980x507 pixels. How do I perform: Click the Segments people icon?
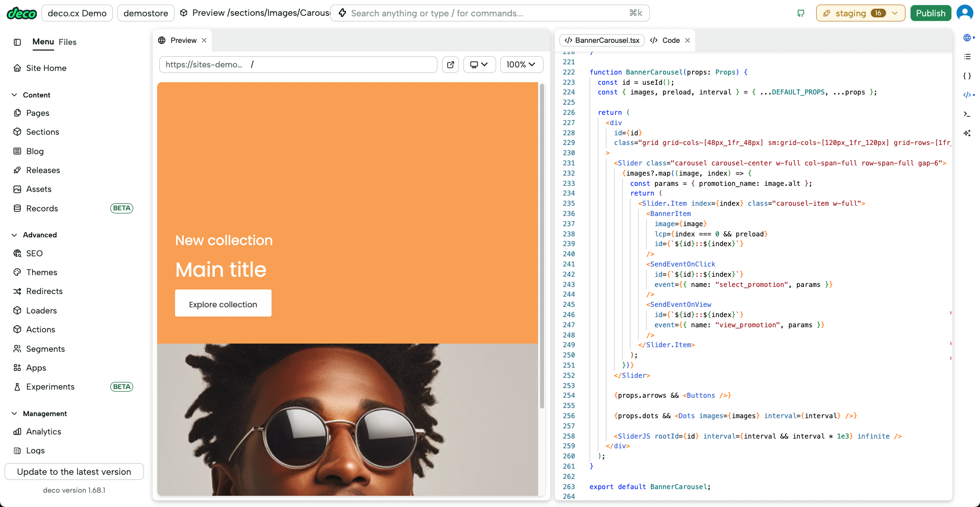pyautogui.click(x=17, y=349)
